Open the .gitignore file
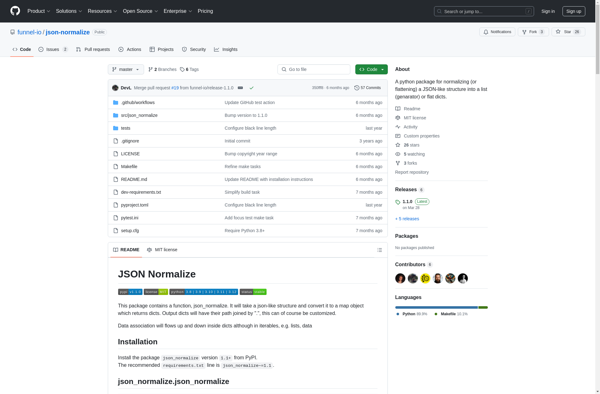The height and width of the screenshot is (394, 600). click(130, 141)
